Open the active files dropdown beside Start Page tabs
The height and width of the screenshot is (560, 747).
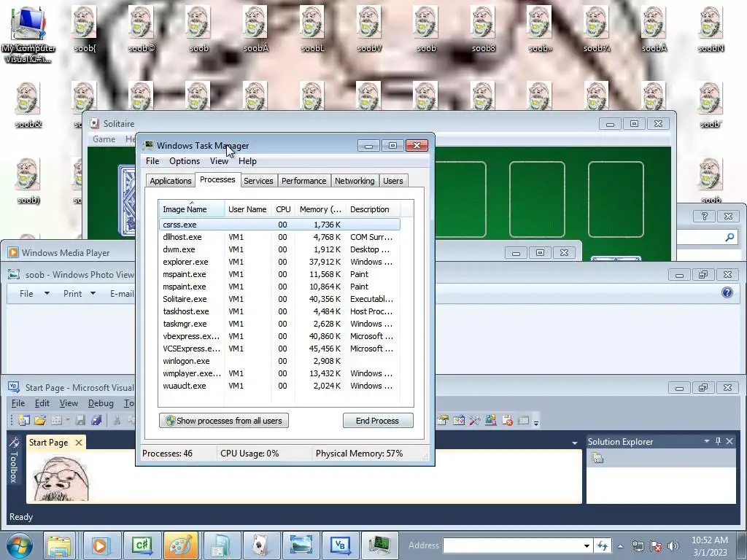pos(575,443)
